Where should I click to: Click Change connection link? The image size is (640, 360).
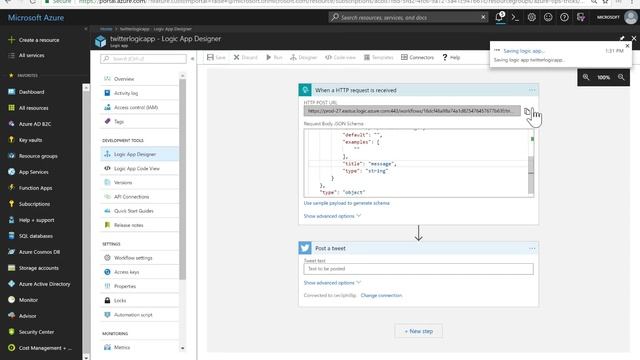point(381,295)
